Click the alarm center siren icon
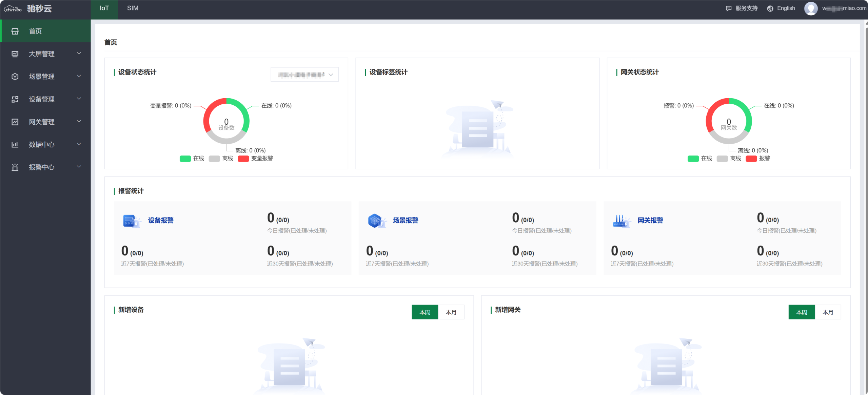868x395 pixels. tap(15, 167)
